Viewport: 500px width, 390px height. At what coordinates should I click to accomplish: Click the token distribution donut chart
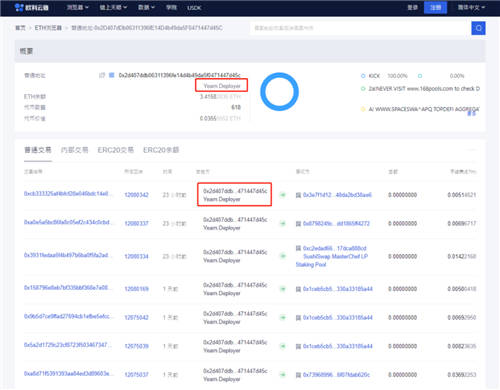coord(279,92)
